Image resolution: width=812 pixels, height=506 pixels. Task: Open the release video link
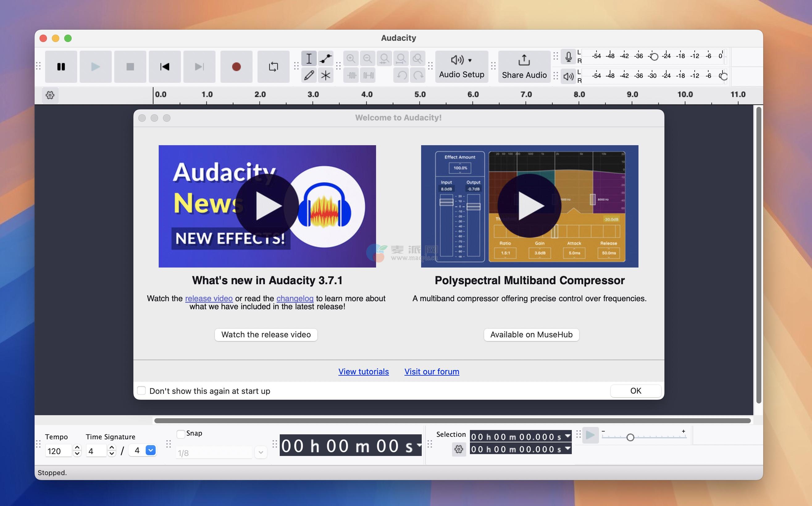coord(209,298)
